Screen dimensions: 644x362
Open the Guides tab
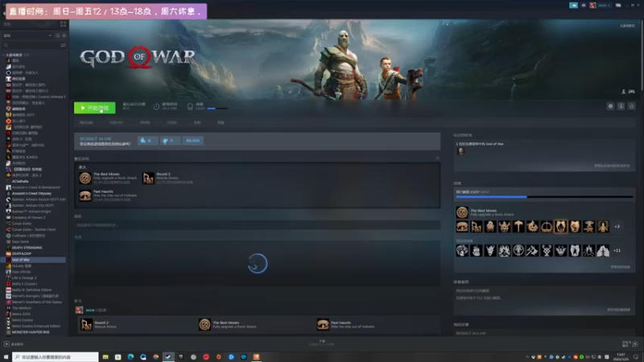197,122
